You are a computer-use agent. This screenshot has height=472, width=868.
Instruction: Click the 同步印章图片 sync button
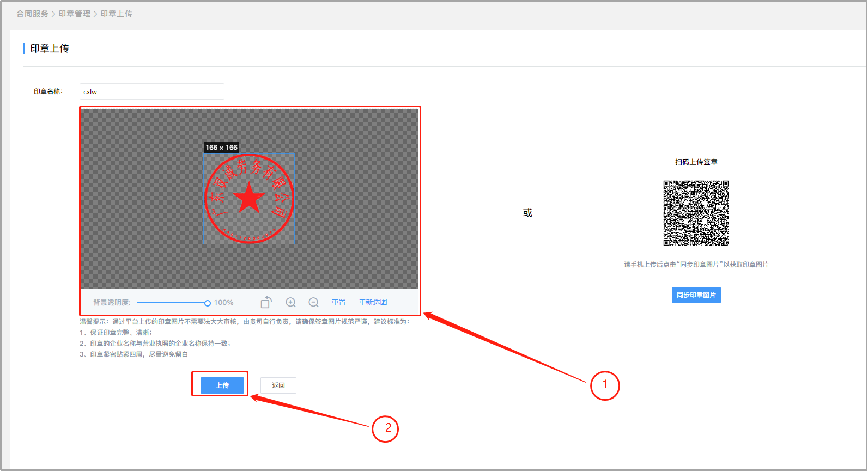(696, 295)
